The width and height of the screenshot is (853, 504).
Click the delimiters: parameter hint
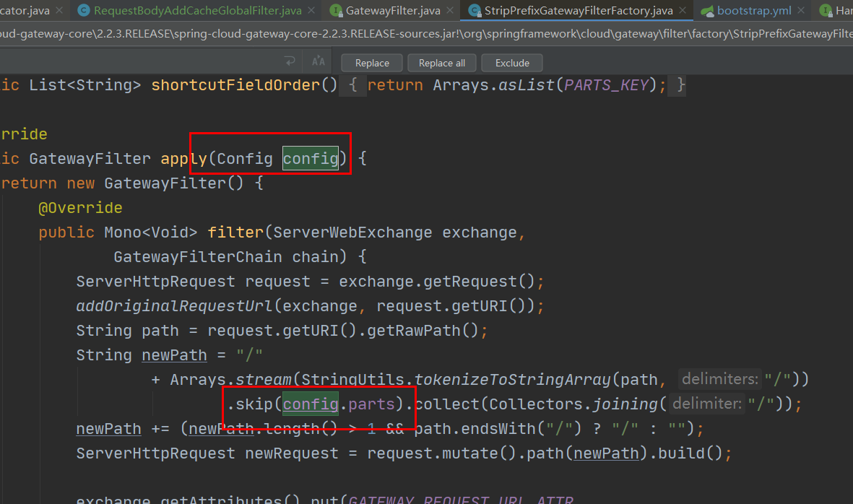pos(719,379)
